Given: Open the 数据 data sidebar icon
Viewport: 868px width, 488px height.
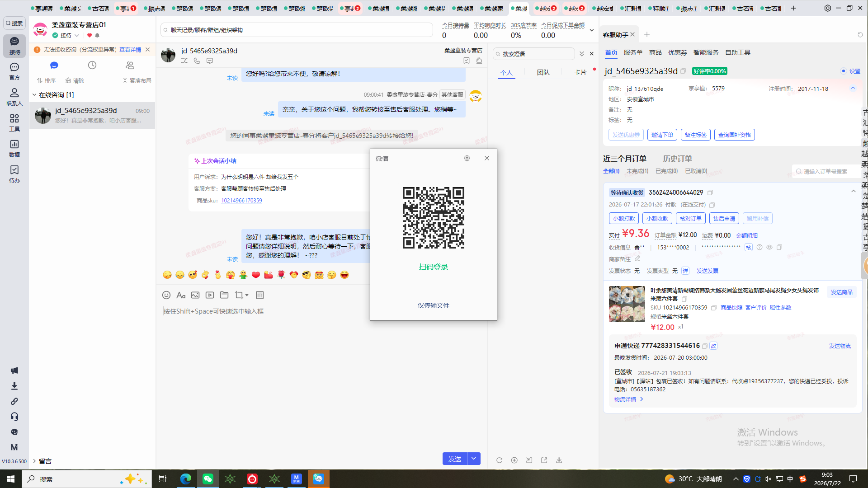Looking at the screenshot, I should [14, 148].
